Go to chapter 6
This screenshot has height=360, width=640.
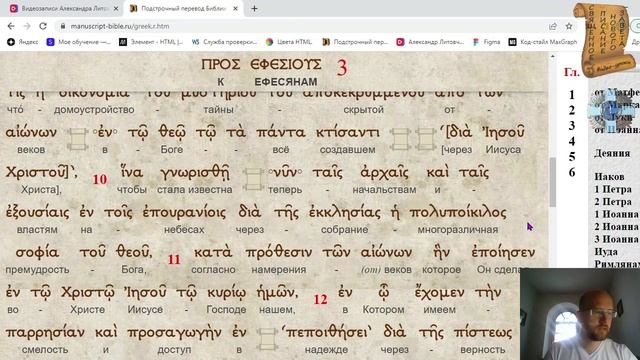[572, 172]
